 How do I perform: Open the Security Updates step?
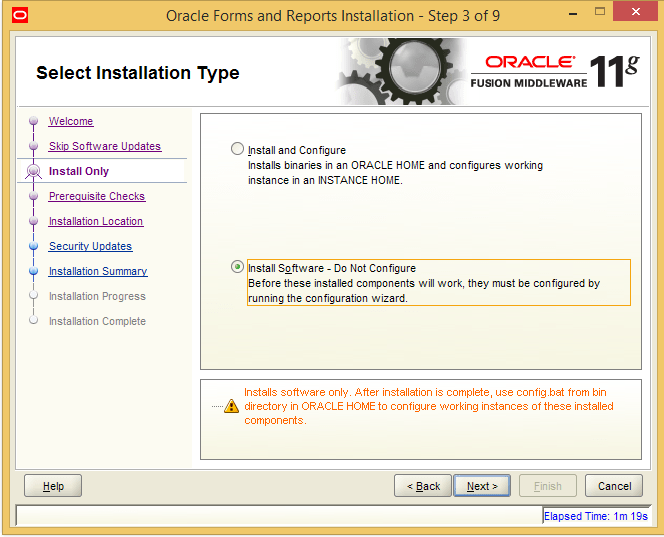pos(90,246)
